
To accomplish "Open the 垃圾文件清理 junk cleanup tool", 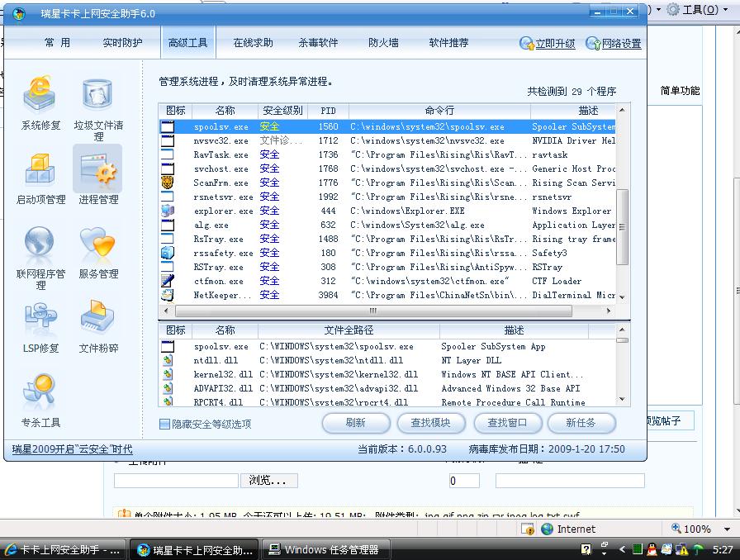I will (98, 108).
